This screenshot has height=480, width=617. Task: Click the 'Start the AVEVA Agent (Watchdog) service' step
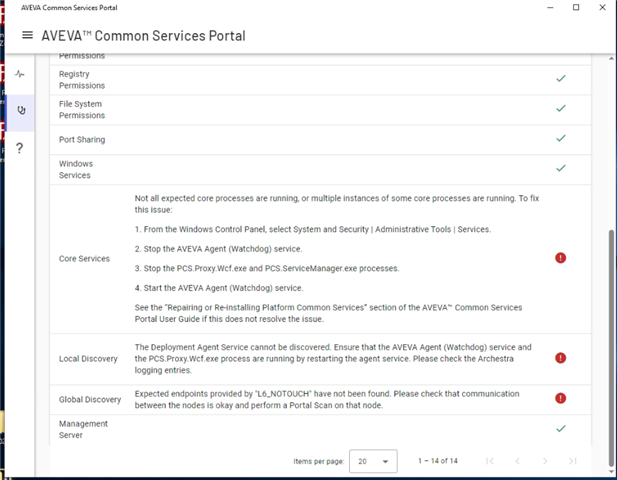tap(219, 288)
